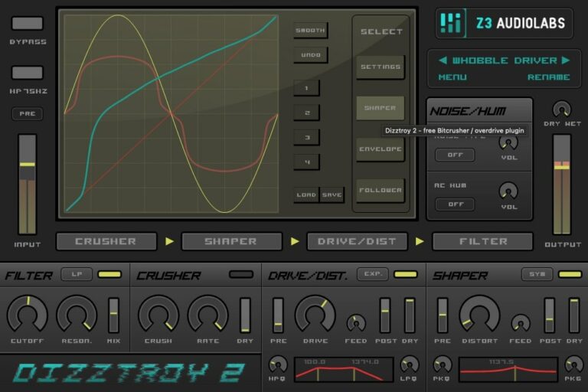Save the shaper curve
588x392 pixels.
point(332,194)
